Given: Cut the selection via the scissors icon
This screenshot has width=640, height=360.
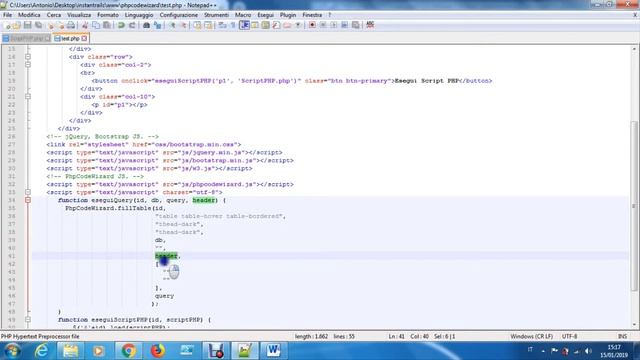Looking at the screenshot, I should coord(85,25).
